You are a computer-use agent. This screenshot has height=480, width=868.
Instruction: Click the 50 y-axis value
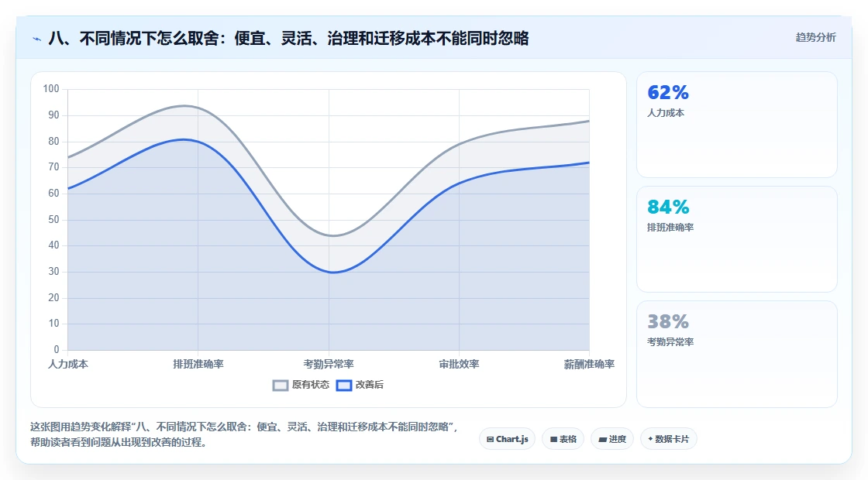tap(53, 220)
